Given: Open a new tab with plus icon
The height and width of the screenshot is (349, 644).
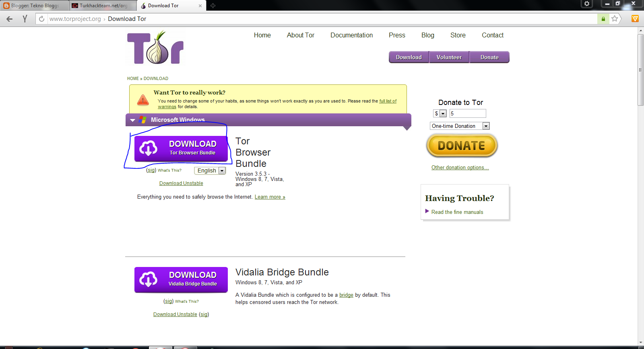Looking at the screenshot, I should [x=213, y=6].
